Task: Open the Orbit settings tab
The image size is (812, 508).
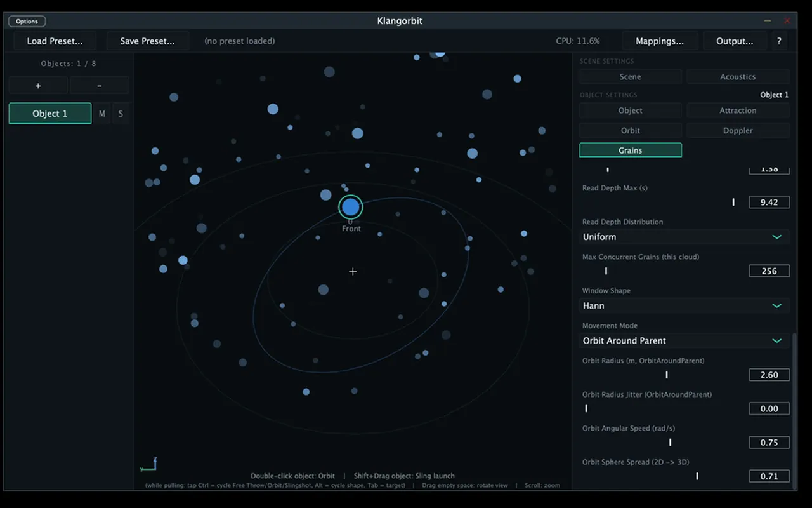Action: point(630,130)
